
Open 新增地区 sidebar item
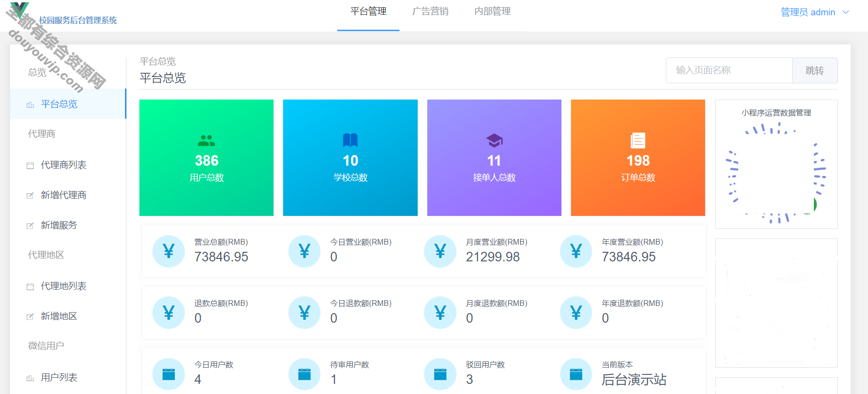click(68, 316)
